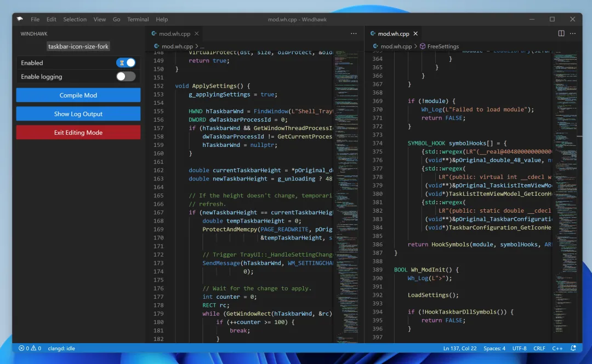
Task: Click the warnings triangle in status bar
Action: (x=33, y=348)
